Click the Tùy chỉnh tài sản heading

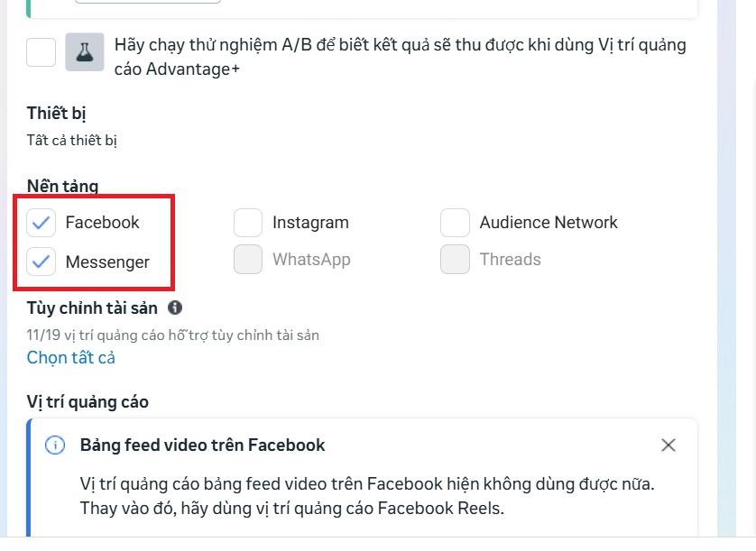pos(93,308)
